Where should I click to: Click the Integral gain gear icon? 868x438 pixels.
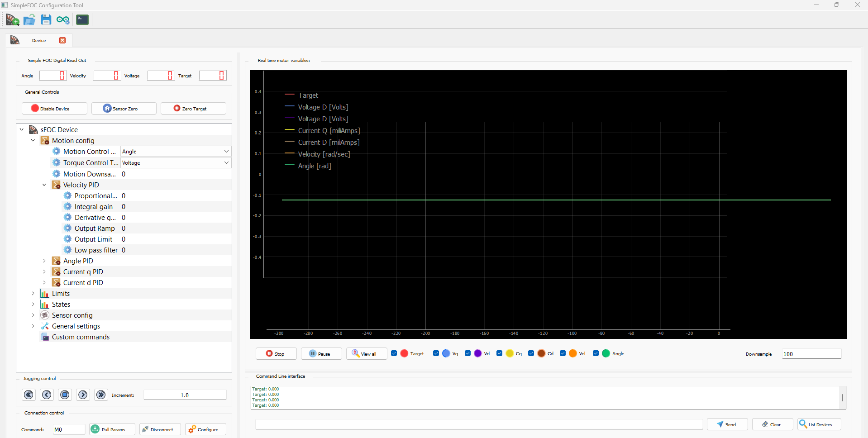tap(67, 206)
